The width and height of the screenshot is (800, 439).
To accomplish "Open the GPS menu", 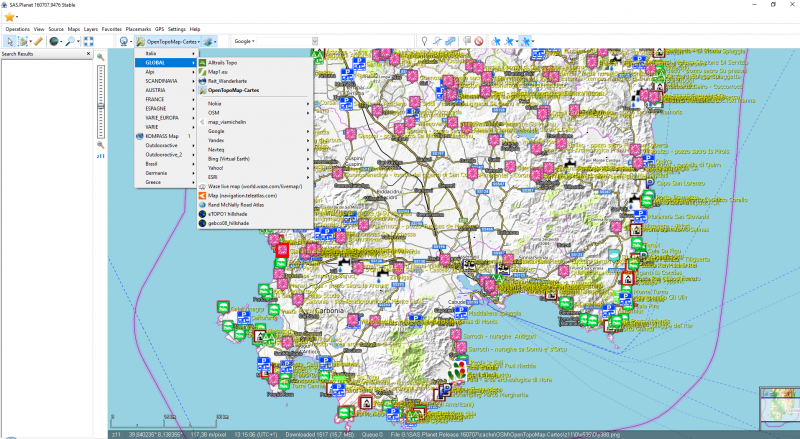I will point(159,29).
